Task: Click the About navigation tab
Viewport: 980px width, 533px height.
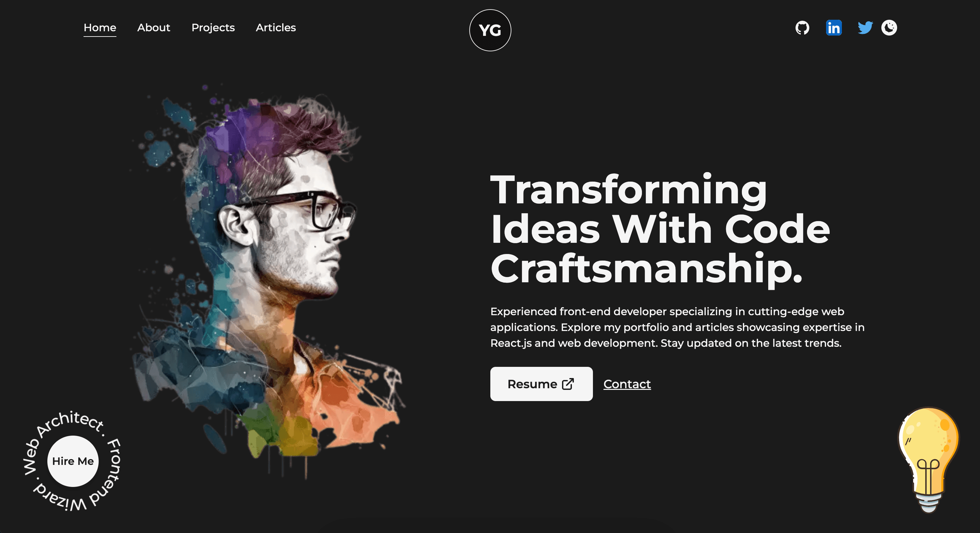Action: (154, 27)
